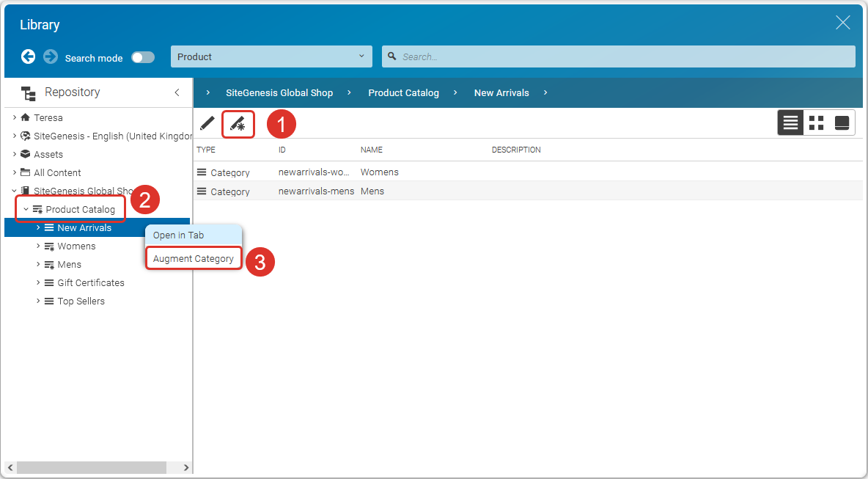Click inside the Search input field
868x479 pixels.
tap(586, 56)
